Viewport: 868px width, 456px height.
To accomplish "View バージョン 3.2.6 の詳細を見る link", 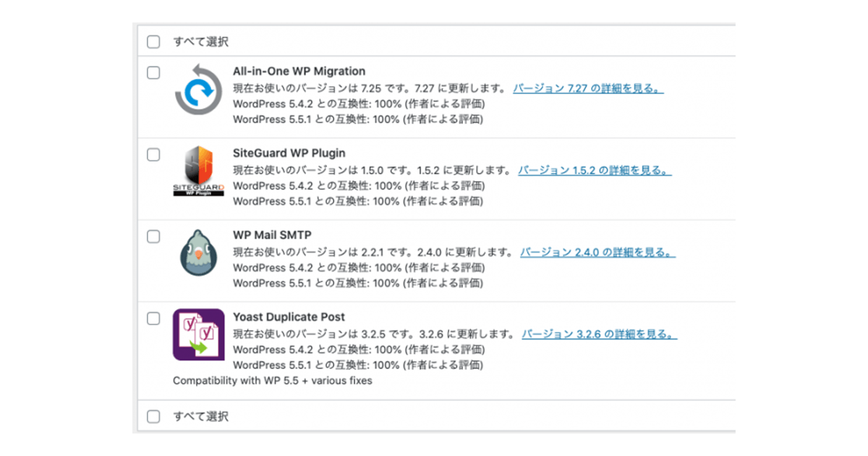I will [600, 334].
